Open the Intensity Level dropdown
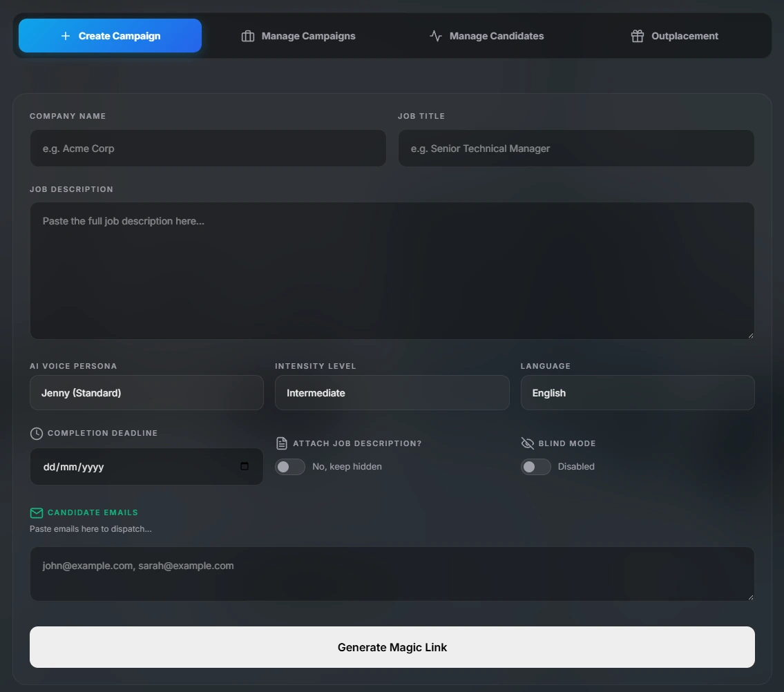 click(392, 393)
